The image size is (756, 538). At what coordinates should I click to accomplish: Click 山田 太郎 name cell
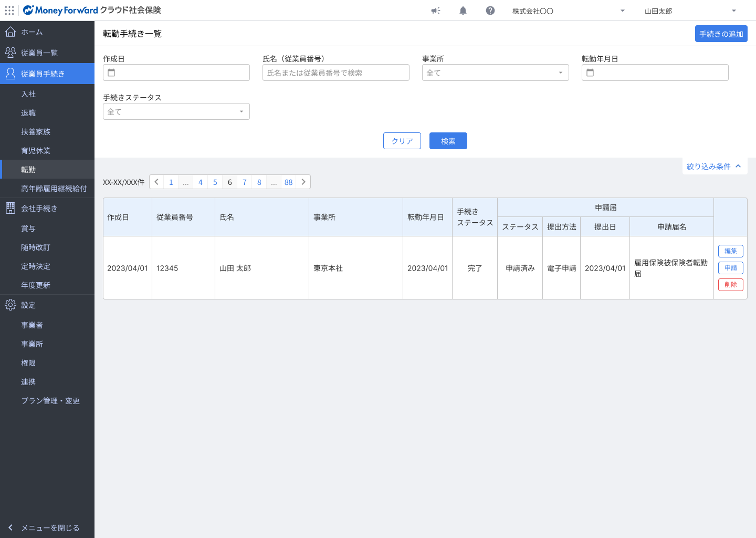(262, 268)
